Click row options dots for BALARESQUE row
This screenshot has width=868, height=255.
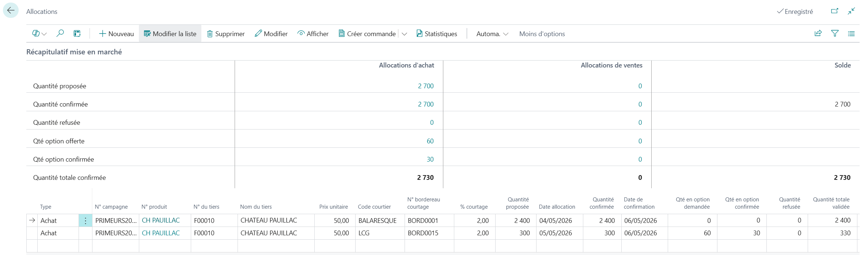tap(85, 220)
